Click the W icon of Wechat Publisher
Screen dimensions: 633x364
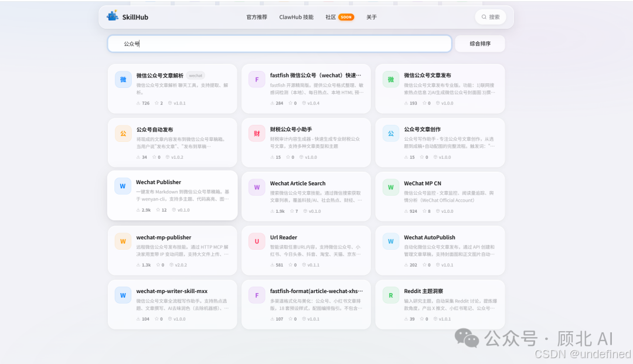click(122, 186)
